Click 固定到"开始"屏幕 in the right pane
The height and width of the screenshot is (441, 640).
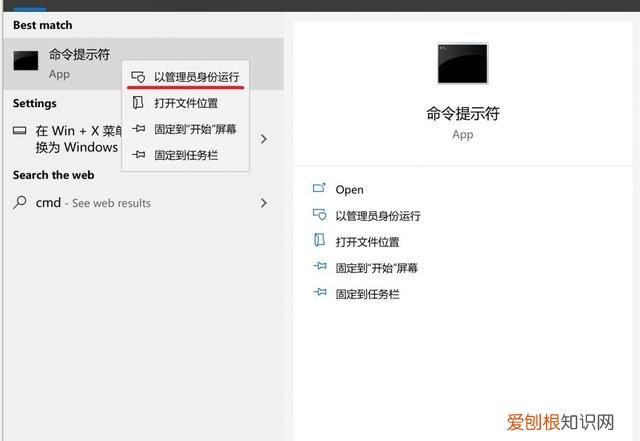377,268
